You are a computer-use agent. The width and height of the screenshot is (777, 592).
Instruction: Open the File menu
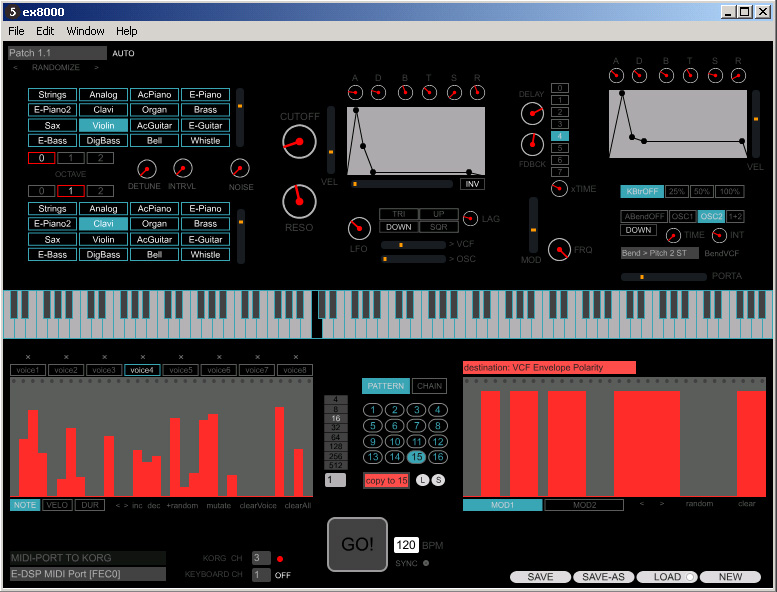(x=16, y=31)
